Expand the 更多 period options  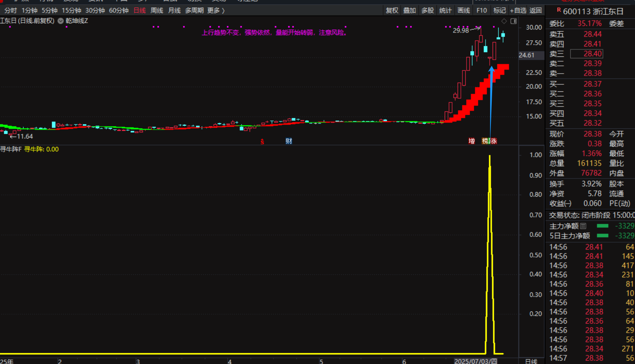216,10
